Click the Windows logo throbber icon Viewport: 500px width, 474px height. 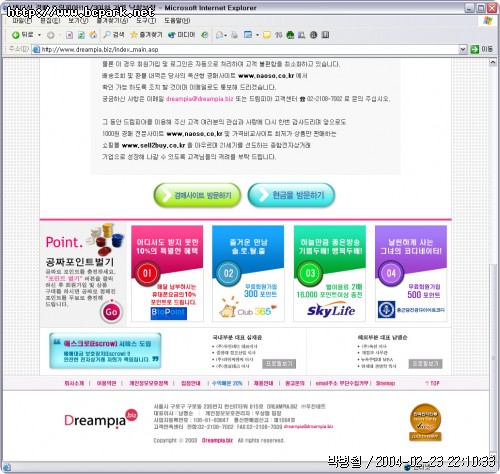[x=488, y=21]
